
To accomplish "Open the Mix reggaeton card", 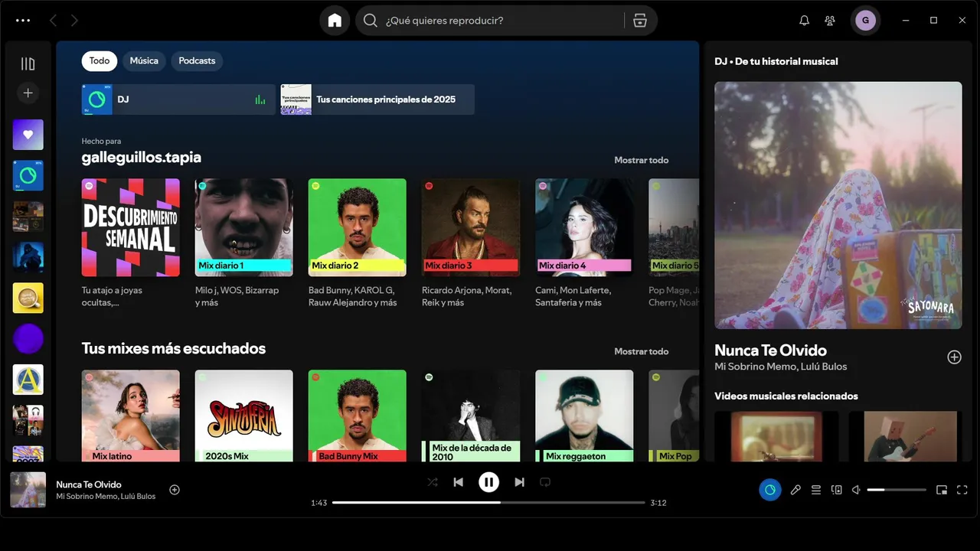I will click(584, 416).
